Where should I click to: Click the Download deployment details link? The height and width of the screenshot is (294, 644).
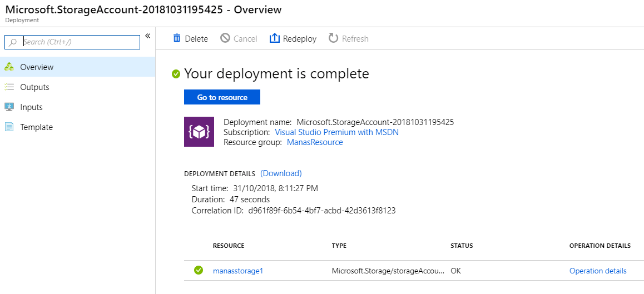point(281,173)
